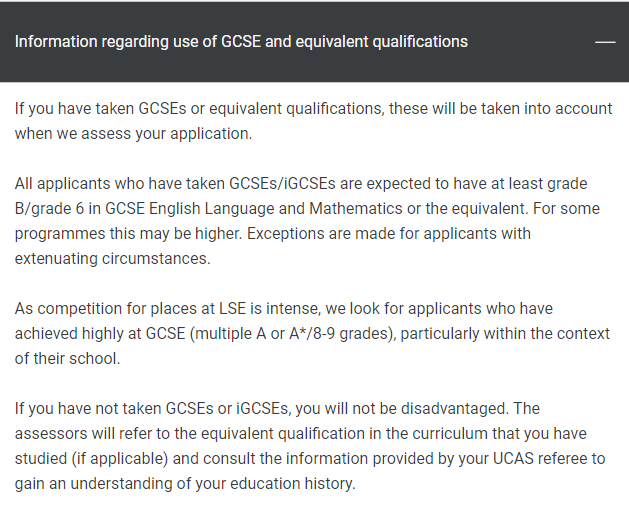Click the words 'of their school.'

tap(67, 359)
